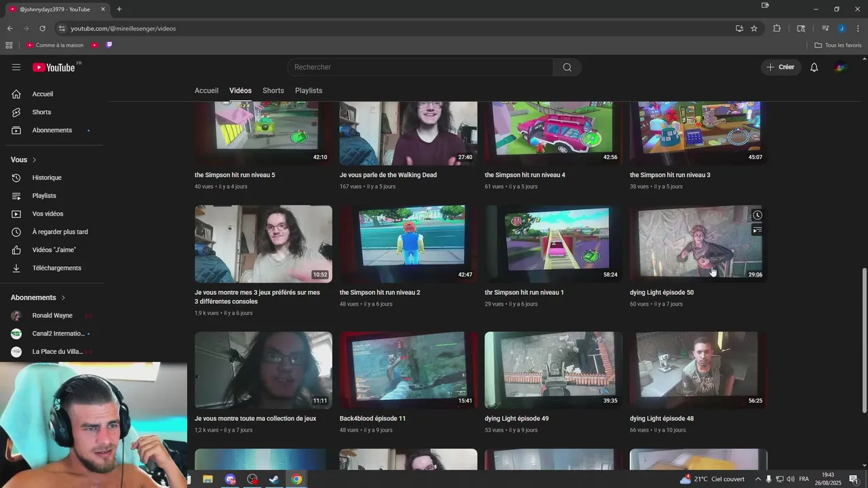Go to the YouTube logo home link
Screen dimensions: 868x488
pyautogui.click(x=54, y=67)
